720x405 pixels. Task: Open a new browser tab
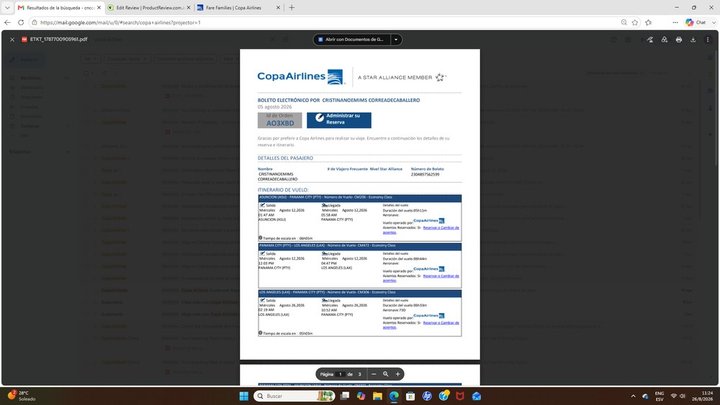pos(292,8)
